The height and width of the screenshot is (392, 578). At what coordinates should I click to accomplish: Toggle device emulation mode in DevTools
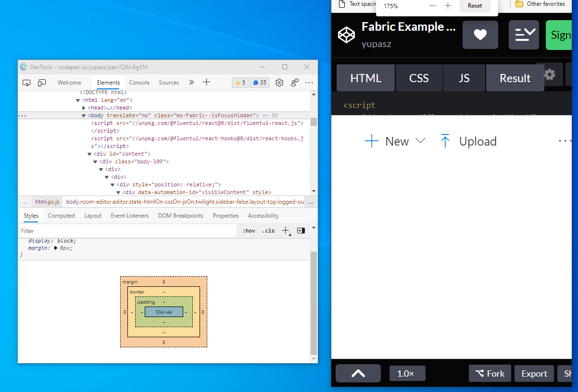point(42,83)
